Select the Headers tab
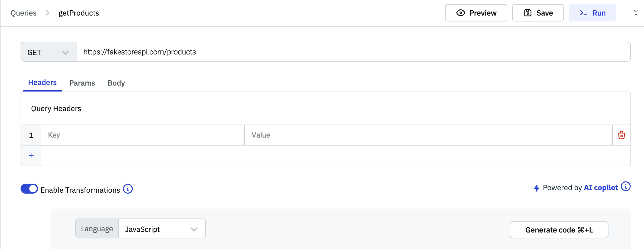644x249 pixels. click(42, 83)
